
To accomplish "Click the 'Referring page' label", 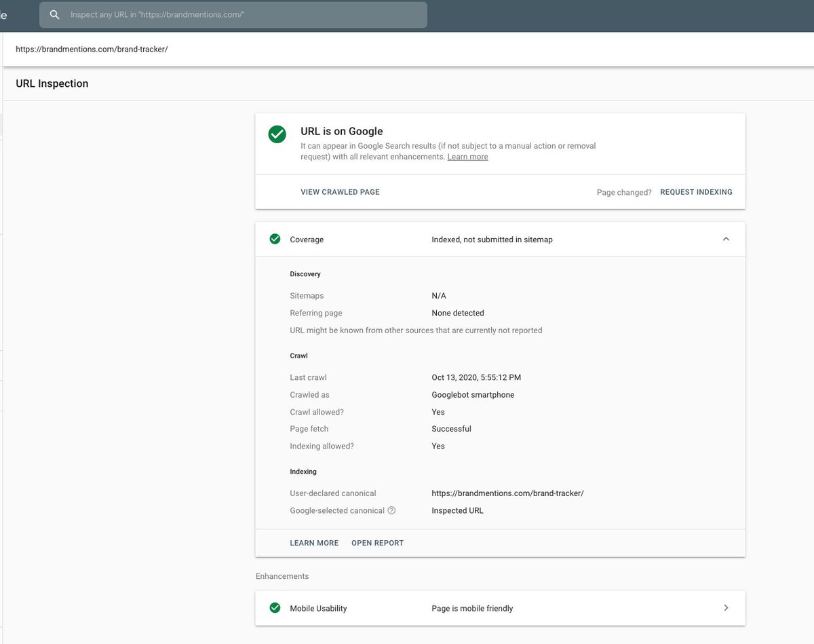I will click(316, 313).
